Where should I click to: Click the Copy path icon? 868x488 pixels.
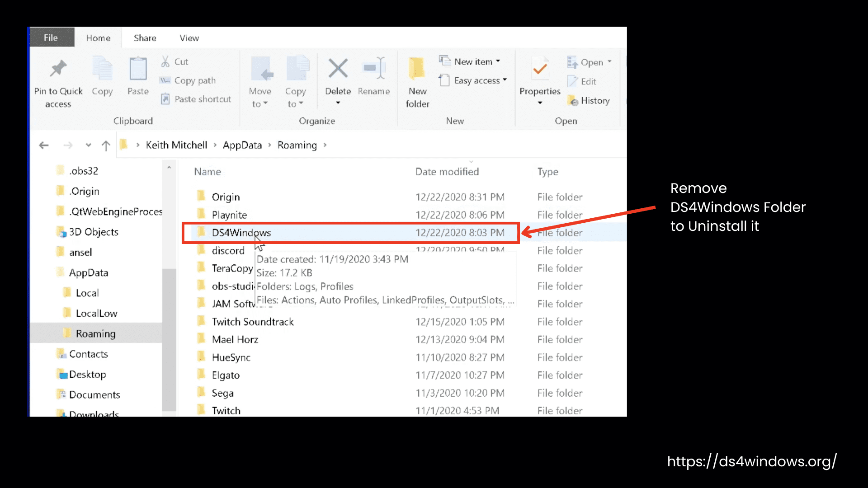pos(165,80)
